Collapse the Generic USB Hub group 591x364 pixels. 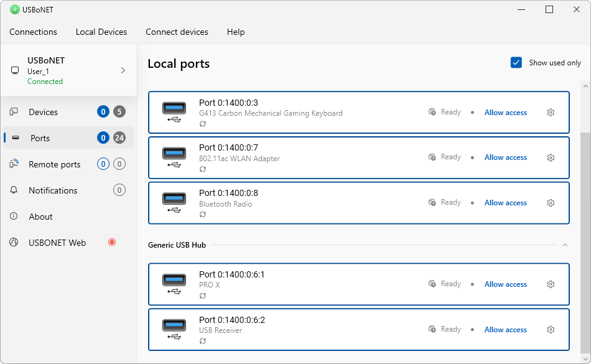[565, 245]
